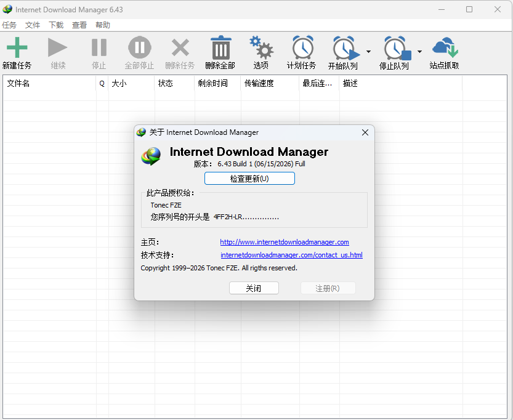Open the internetdownloadmanager.com homepage link
Screen dimensions: 513x420
[x=285, y=242]
